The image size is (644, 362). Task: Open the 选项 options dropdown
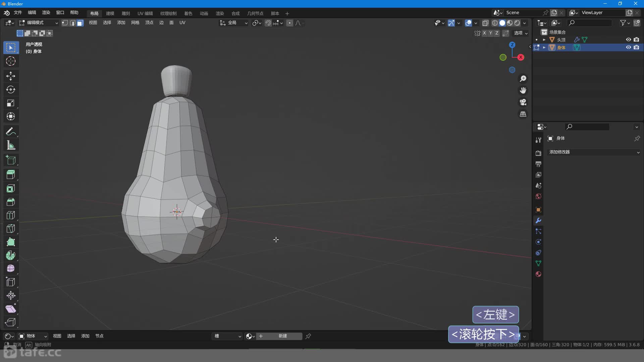tap(521, 33)
